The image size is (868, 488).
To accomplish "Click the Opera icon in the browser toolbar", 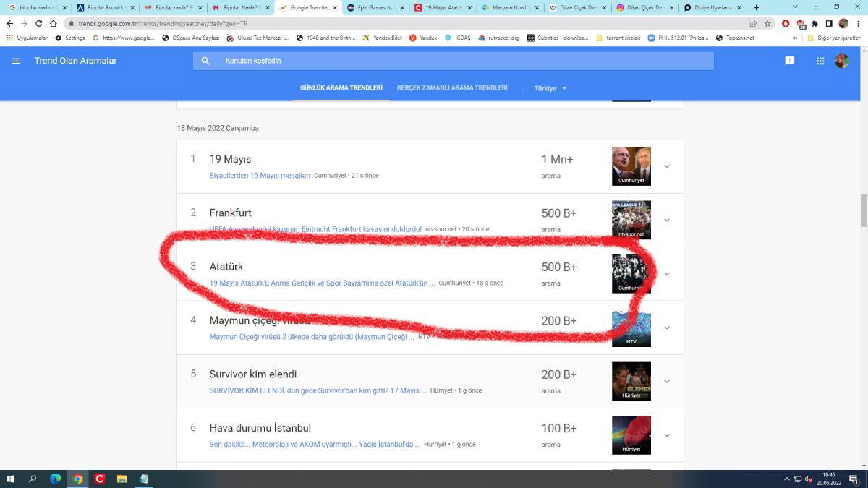I will point(786,23).
